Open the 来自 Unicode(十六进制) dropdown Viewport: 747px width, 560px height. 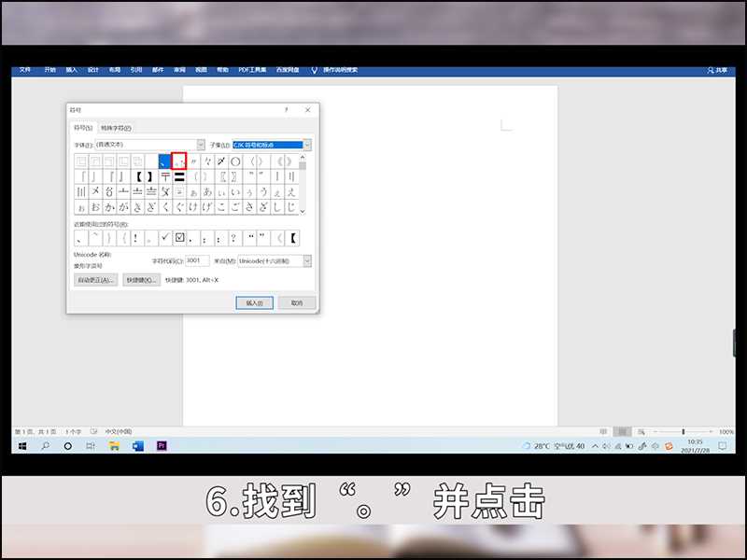306,260
